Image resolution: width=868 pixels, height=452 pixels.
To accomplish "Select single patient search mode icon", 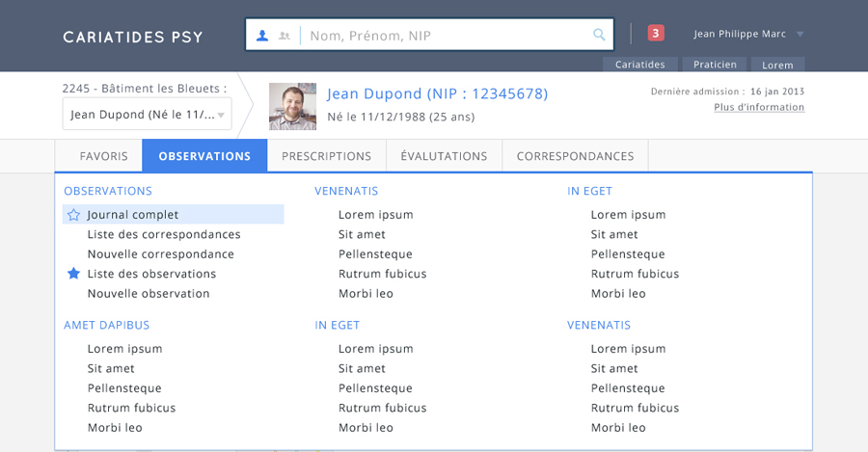I will [262, 36].
